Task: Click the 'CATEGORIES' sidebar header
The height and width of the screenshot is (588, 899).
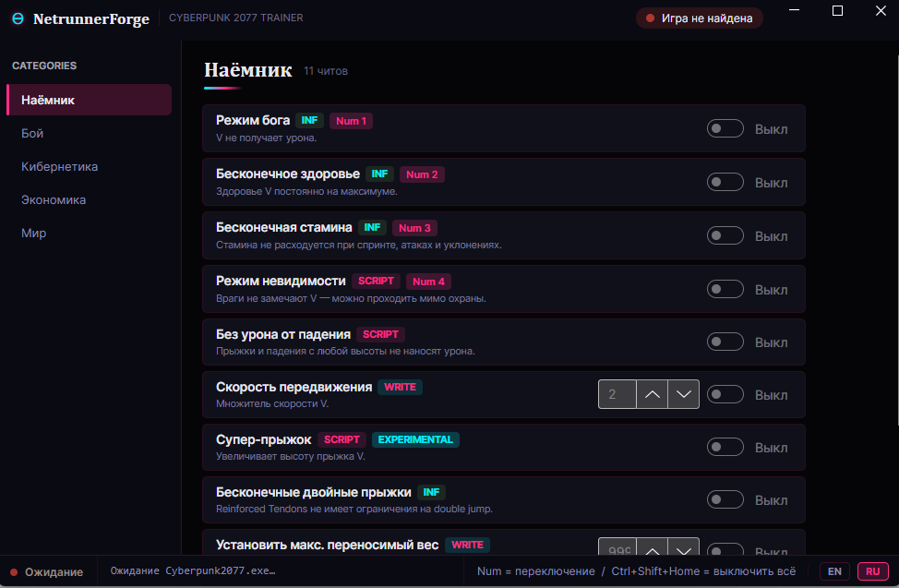Action: 44,66
